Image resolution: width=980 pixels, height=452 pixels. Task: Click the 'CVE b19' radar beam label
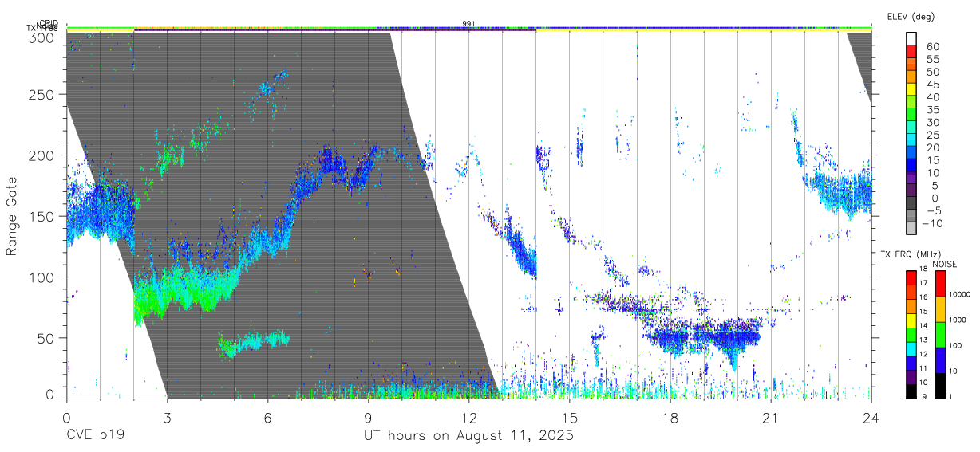95,436
